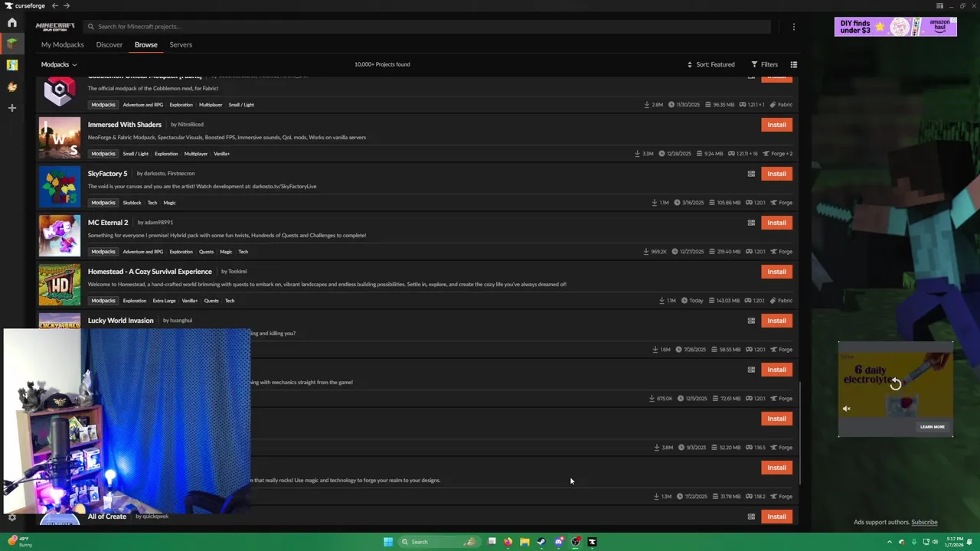Go back with the left arrow
This screenshot has height=551, width=980.
click(x=54, y=6)
